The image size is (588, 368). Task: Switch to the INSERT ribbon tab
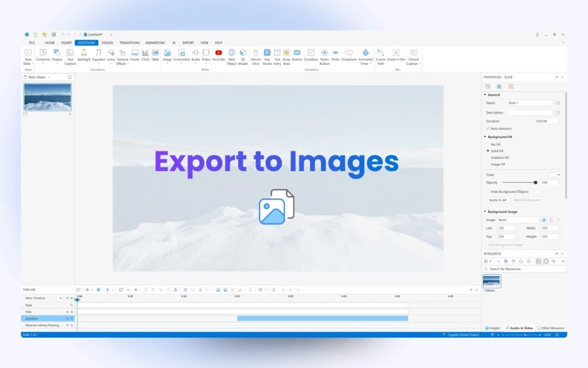(66, 43)
